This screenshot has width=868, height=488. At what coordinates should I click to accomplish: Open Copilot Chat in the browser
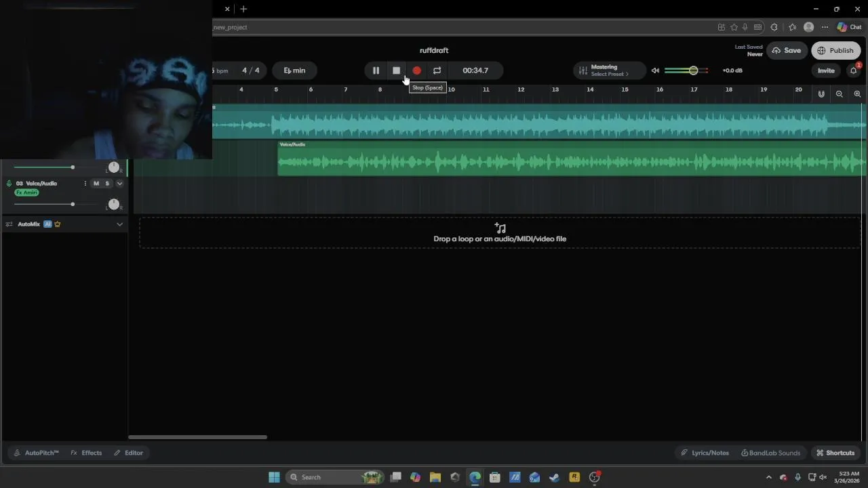849,27
